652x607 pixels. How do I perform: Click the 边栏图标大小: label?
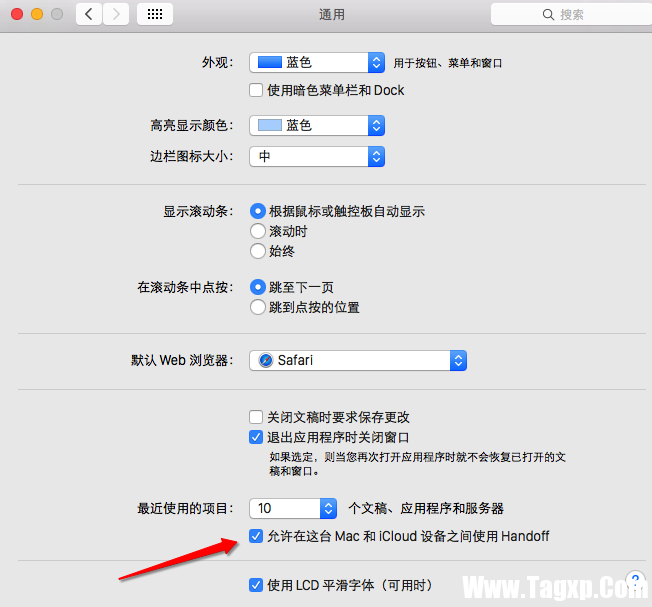click(192, 157)
